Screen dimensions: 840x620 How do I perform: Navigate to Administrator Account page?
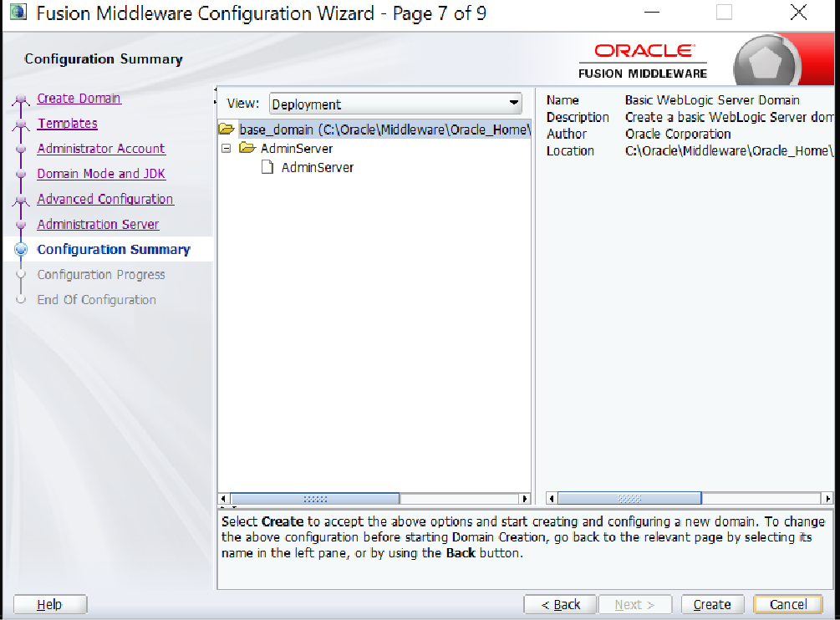coord(101,149)
